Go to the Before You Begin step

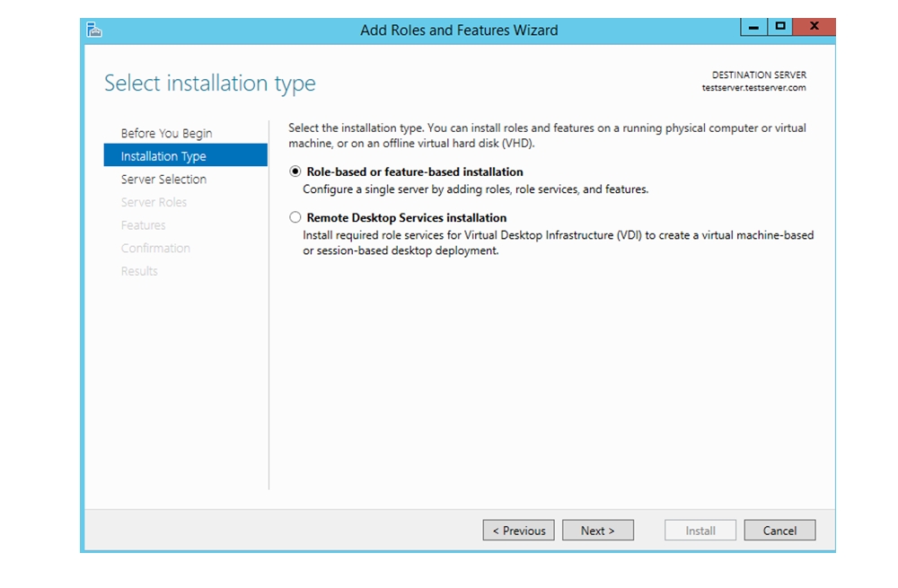coord(166,133)
